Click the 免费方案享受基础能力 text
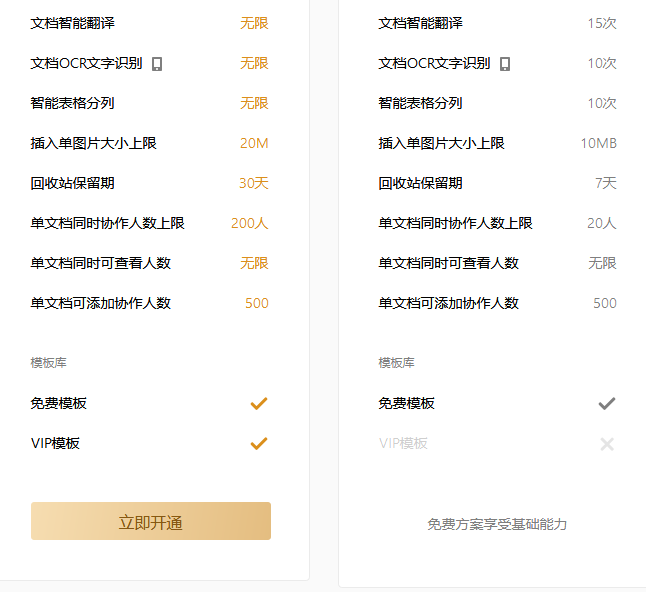The height and width of the screenshot is (592, 646). (x=497, y=524)
